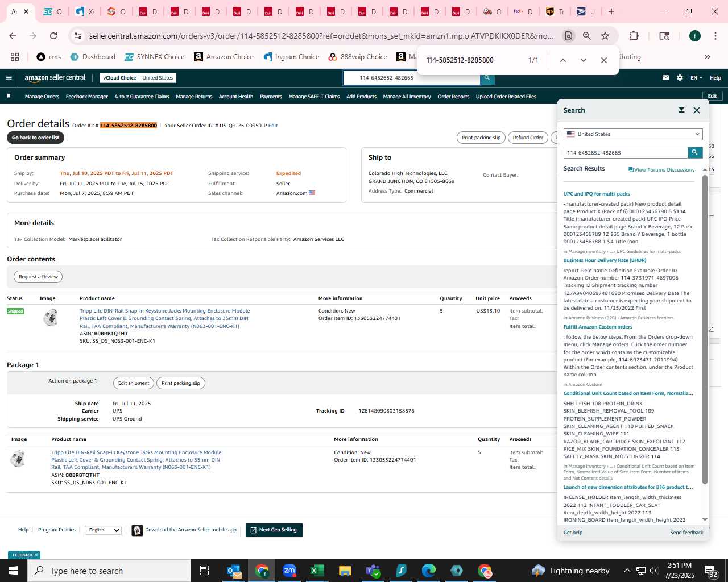Screen dimensions: 728x582
Task: Open Manage All Inventory menu item
Action: pyautogui.click(x=407, y=97)
